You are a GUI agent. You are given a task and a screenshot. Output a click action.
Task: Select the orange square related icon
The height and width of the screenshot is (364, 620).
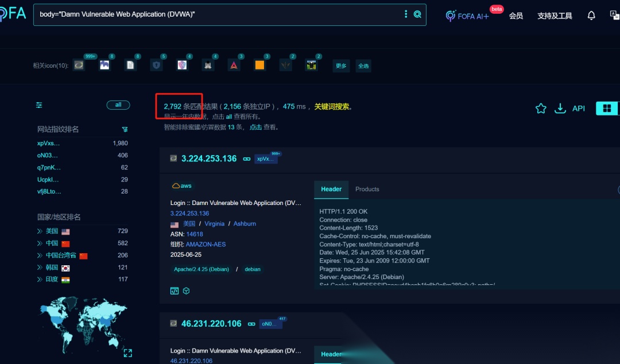[x=259, y=65]
